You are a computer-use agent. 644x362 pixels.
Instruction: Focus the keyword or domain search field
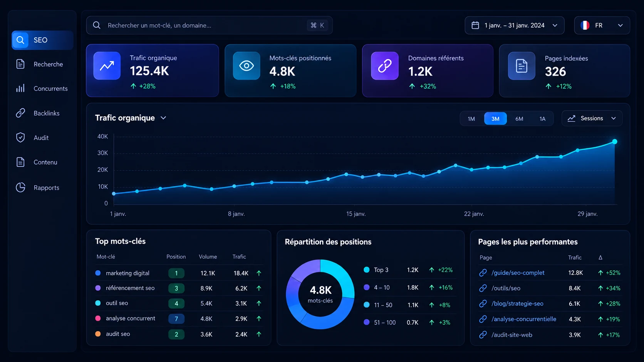point(209,25)
